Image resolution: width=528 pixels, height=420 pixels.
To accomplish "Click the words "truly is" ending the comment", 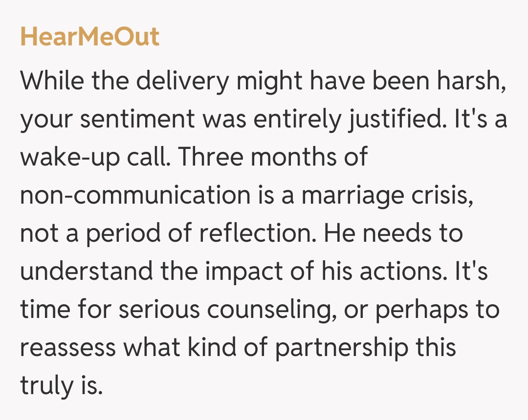I will (x=61, y=386).
